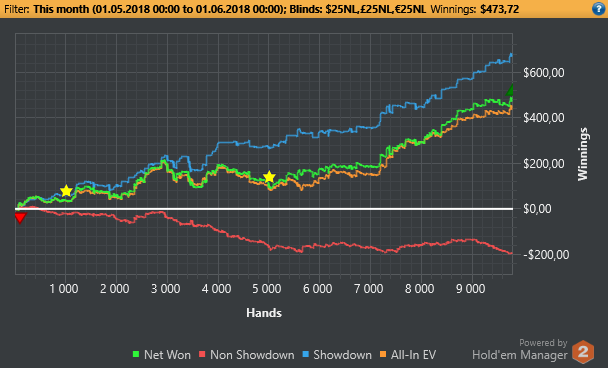Click the 2 000 hands axis label

coord(115,289)
